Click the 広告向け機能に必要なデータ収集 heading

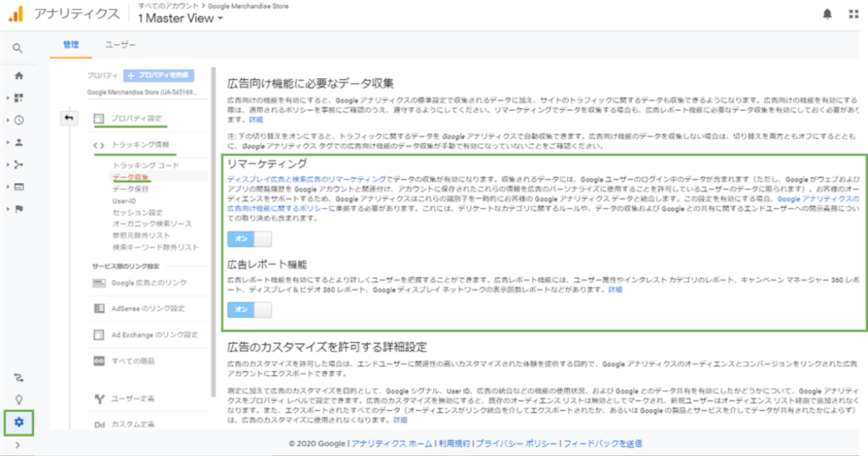click(310, 84)
